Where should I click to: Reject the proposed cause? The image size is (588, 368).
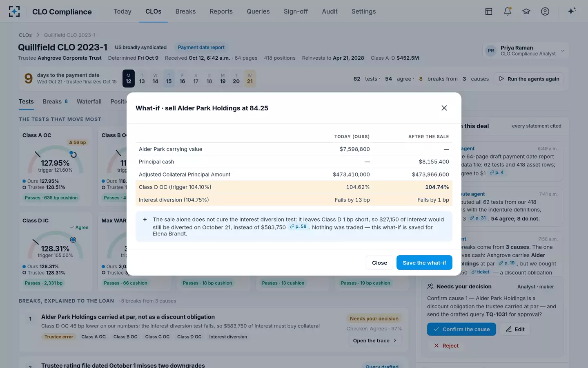(446, 346)
